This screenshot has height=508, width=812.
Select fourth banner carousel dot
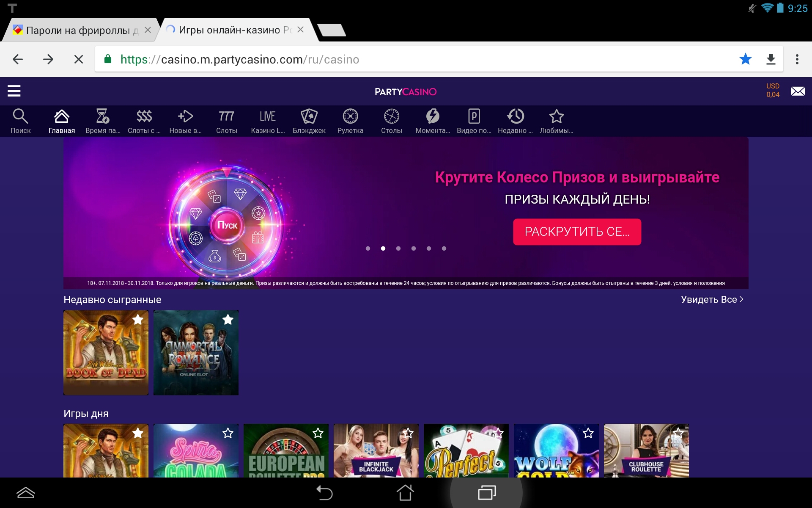pyautogui.click(x=414, y=248)
